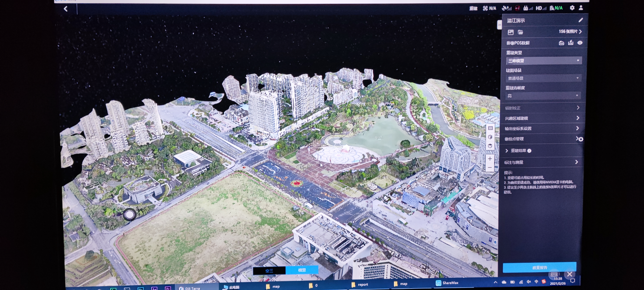The height and width of the screenshot is (290, 644).
Task: Click the red obstacle sensing status icon
Action: tap(517, 8)
